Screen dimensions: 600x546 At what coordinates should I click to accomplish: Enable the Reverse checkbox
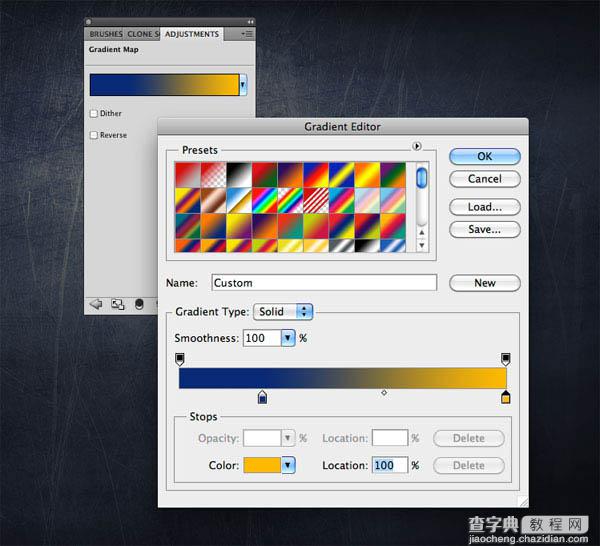[94, 135]
